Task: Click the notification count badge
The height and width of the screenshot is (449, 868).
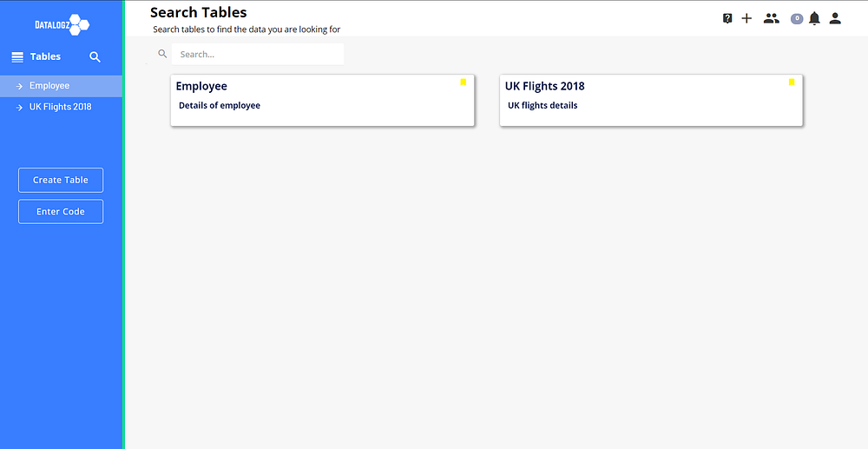Action: point(797,18)
